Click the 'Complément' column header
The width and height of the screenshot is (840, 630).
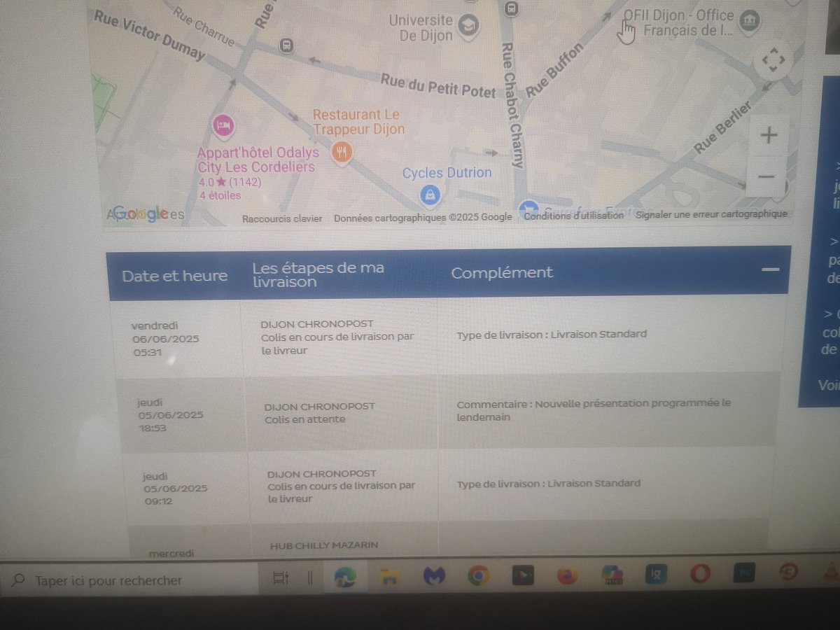click(x=501, y=272)
